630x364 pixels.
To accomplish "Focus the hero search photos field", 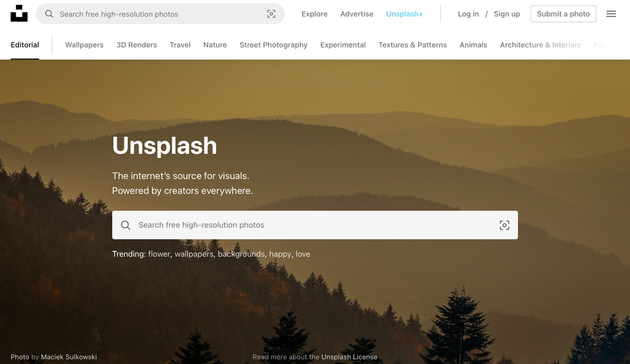I will (x=315, y=225).
